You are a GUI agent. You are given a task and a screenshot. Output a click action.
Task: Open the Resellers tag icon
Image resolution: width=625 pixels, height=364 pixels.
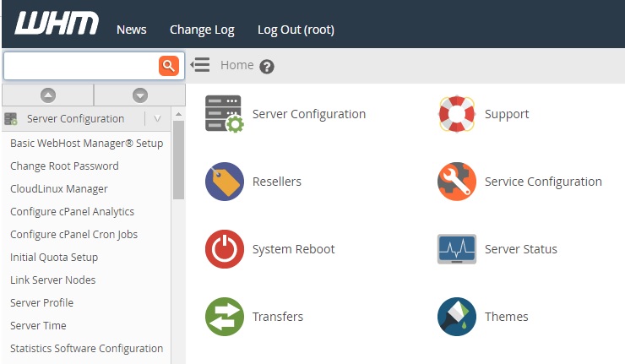tap(224, 182)
